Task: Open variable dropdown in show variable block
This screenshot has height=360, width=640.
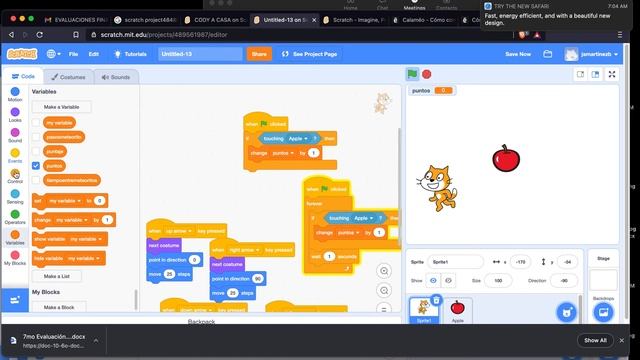Action: pos(86,239)
